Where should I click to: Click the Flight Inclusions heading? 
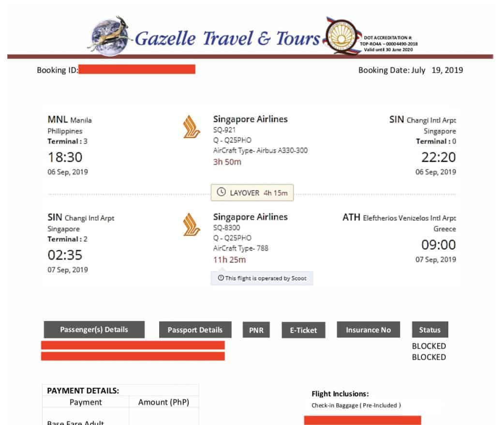(340, 394)
